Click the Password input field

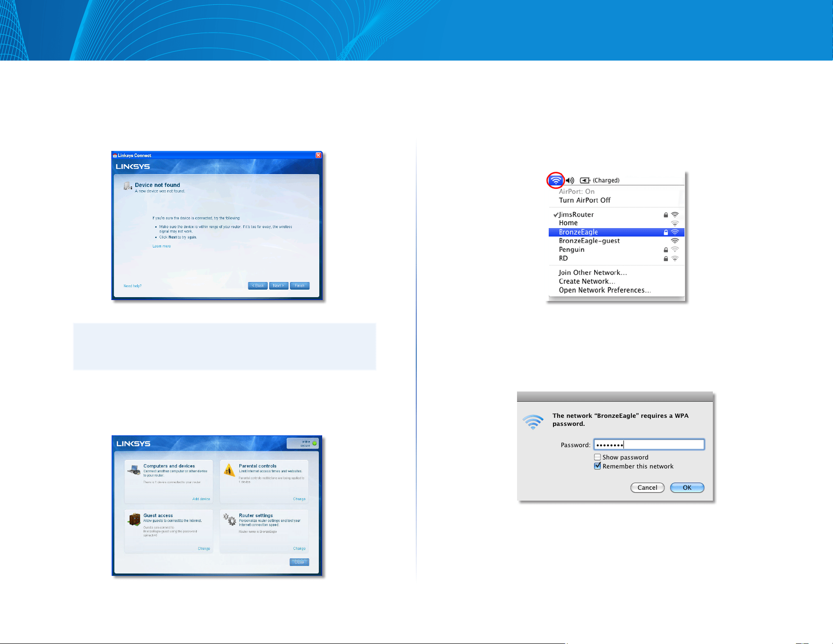649,444
